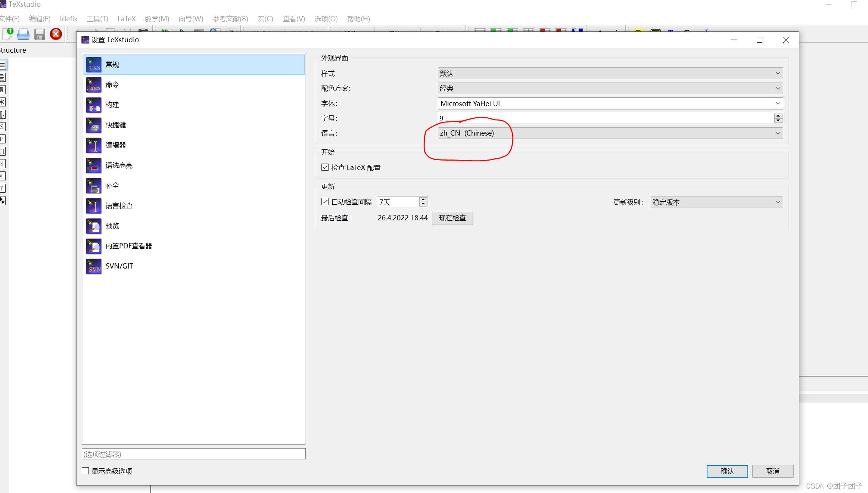868x493 pixels.
Task: Open the 预览 preview settings category
Action: point(193,226)
